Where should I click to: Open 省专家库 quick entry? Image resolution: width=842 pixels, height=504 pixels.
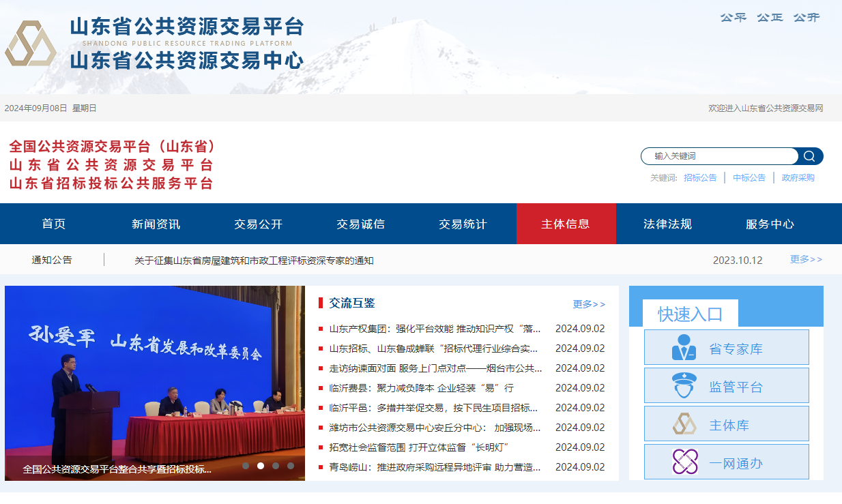point(726,347)
